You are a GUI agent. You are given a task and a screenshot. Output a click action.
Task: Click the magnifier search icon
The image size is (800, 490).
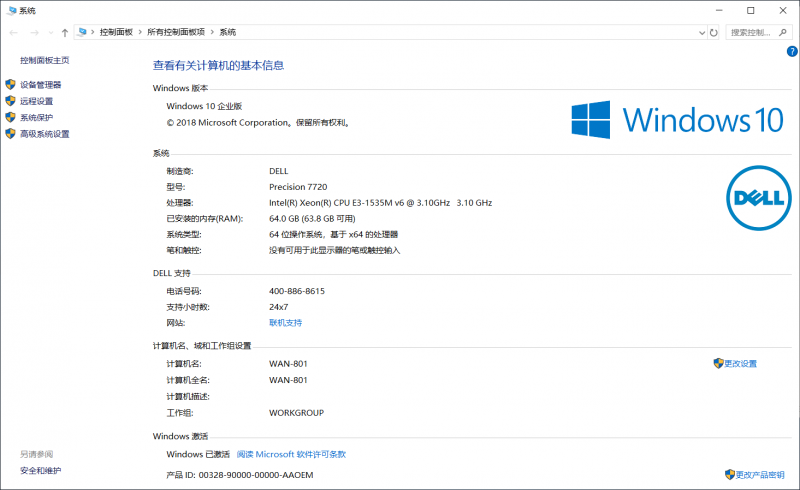[x=783, y=32]
